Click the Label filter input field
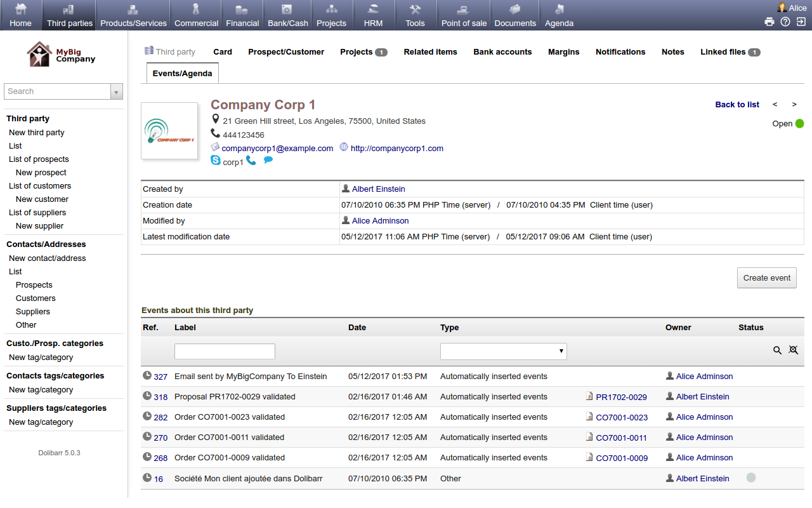Viewport: 812px width, 508px height. (225, 351)
